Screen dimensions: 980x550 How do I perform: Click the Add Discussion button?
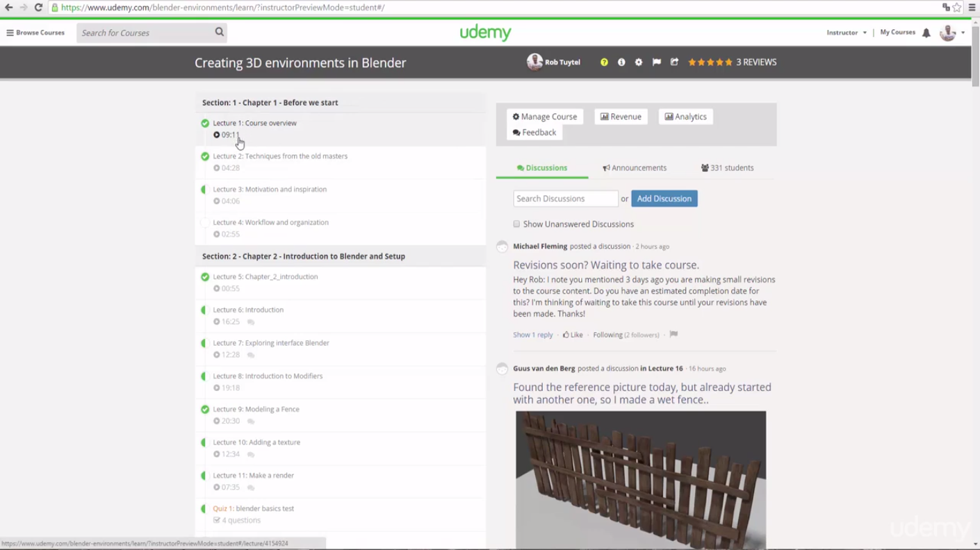coord(664,199)
